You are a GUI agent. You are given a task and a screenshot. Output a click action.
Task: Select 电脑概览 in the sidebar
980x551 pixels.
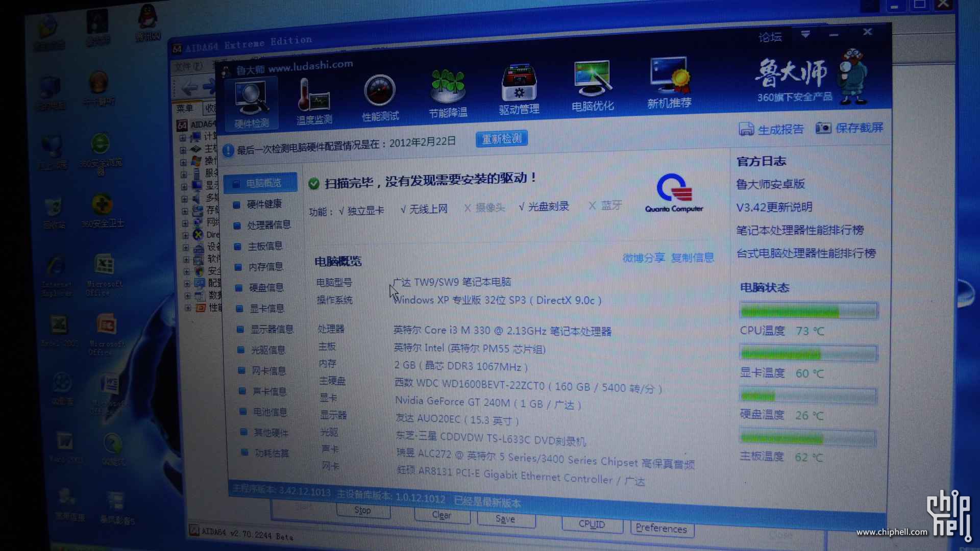coord(260,183)
